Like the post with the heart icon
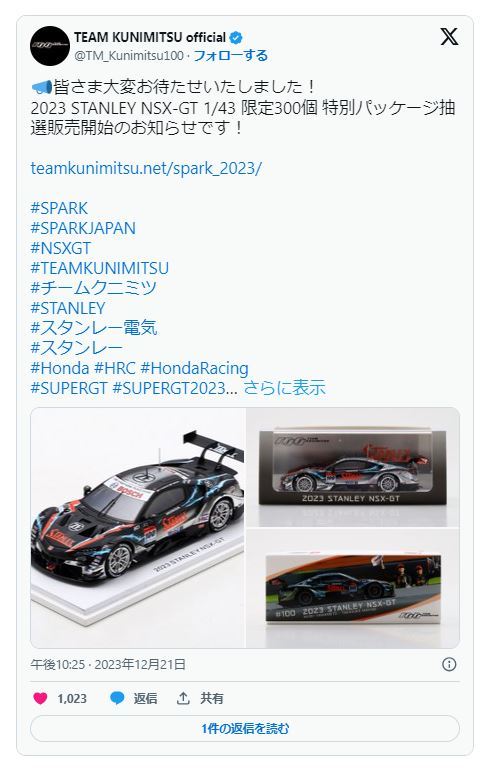 pyautogui.click(x=40, y=698)
